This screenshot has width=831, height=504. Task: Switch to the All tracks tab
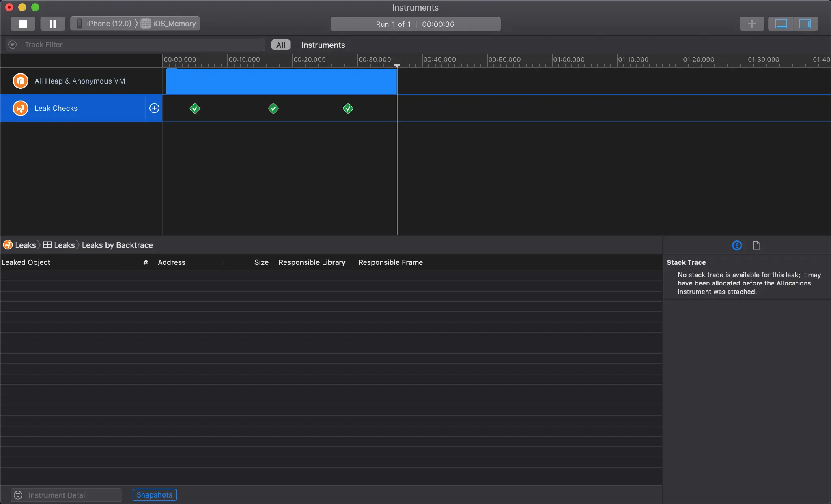tap(281, 45)
